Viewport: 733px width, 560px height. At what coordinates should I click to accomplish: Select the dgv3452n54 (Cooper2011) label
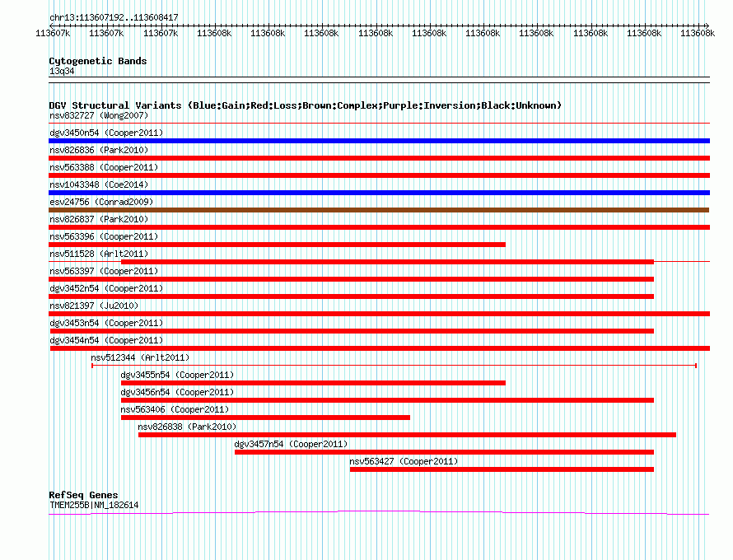(x=106, y=288)
